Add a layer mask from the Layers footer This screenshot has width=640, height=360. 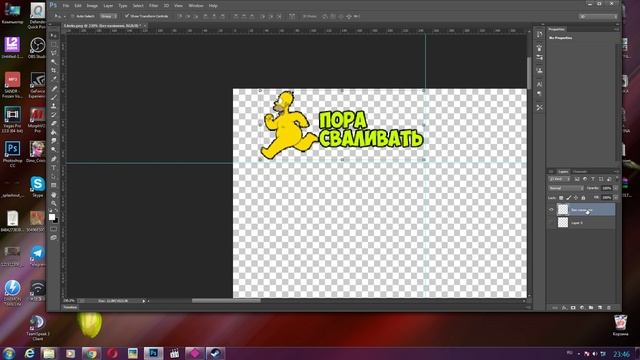click(x=573, y=308)
